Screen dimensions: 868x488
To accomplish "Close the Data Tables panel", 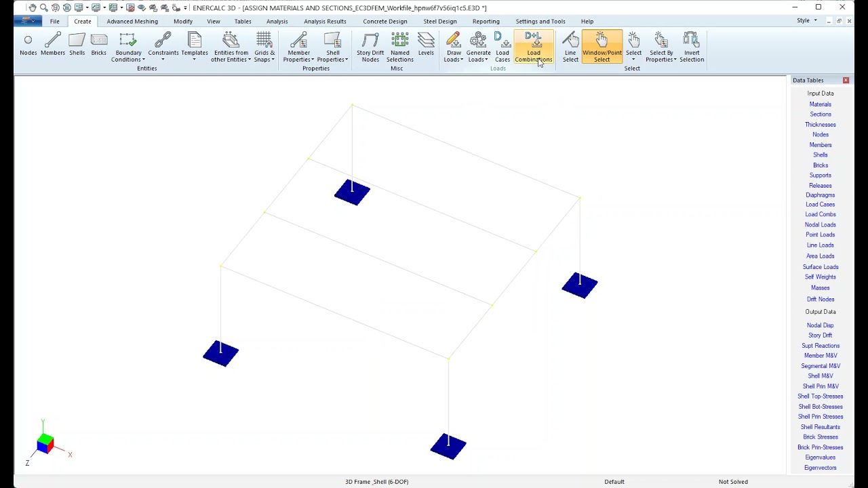I will [846, 81].
